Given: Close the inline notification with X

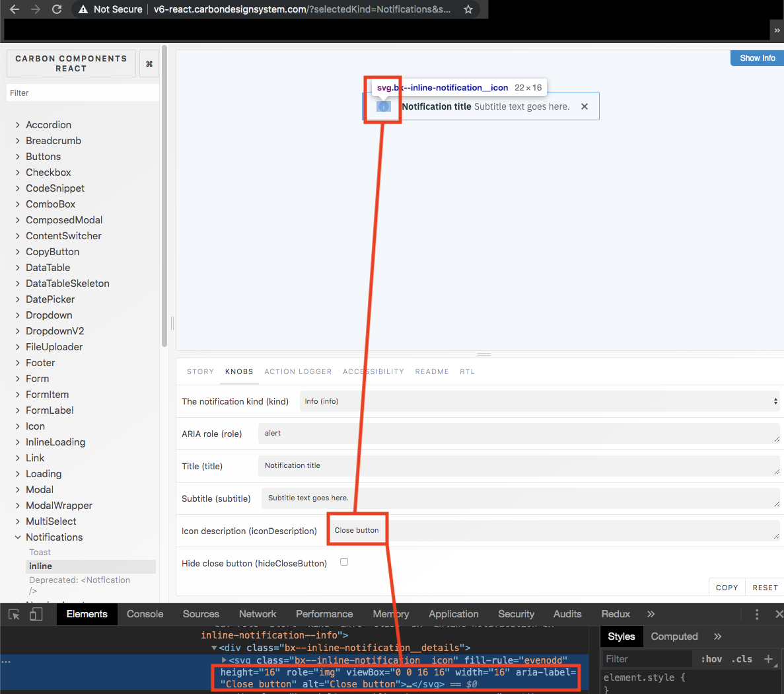Looking at the screenshot, I should pyautogui.click(x=585, y=106).
